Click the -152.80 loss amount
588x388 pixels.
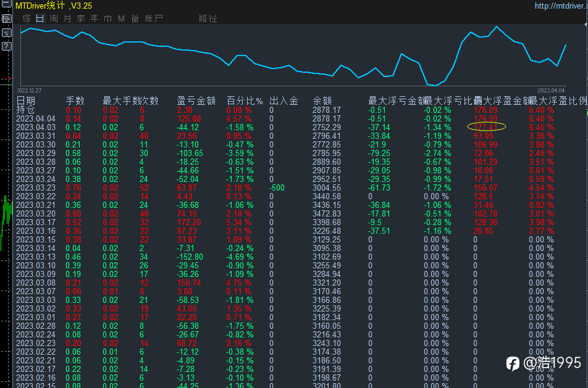click(190, 257)
